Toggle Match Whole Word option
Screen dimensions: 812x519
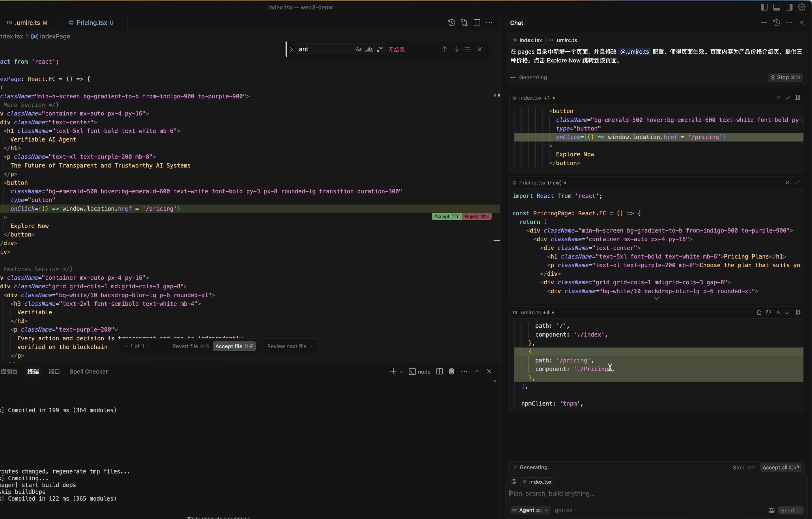coord(369,49)
